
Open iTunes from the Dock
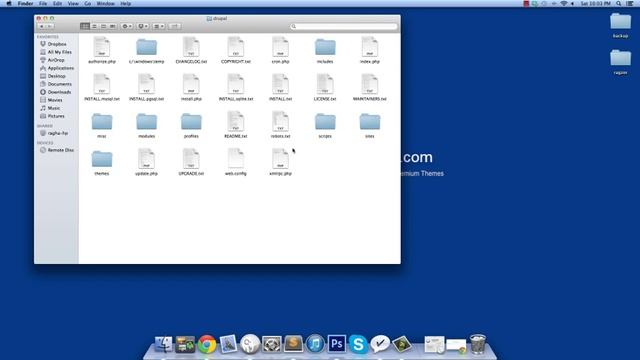(x=315, y=344)
